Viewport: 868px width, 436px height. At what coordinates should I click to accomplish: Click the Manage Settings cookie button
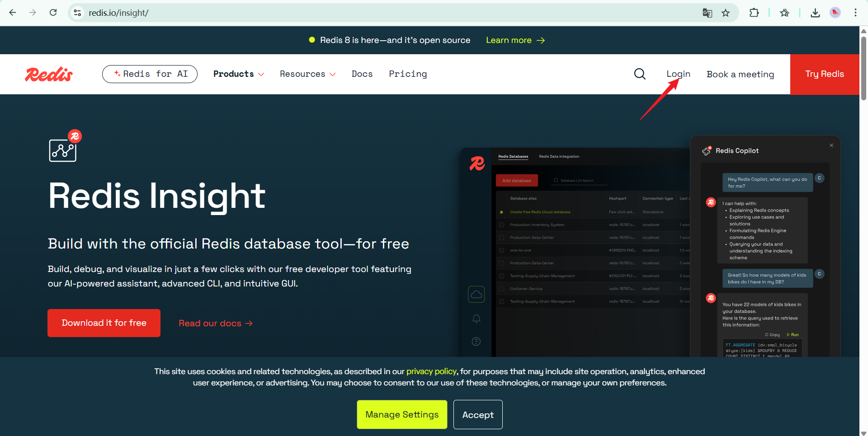coord(402,415)
